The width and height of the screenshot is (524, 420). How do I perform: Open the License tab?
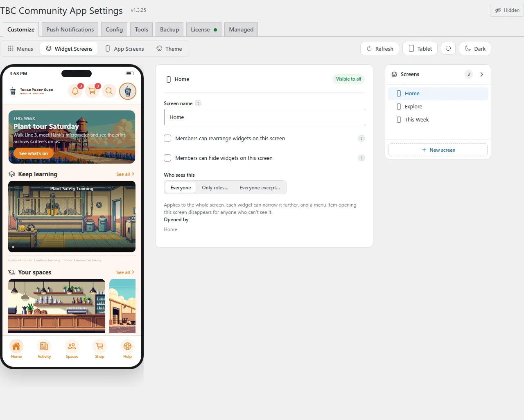click(204, 29)
